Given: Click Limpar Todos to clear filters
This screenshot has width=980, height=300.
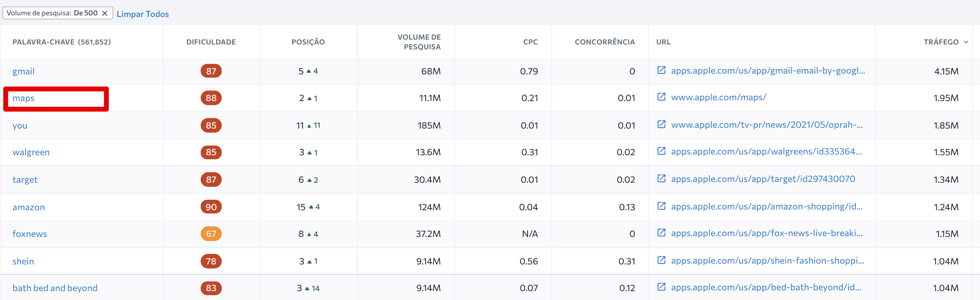Looking at the screenshot, I should tap(142, 14).
